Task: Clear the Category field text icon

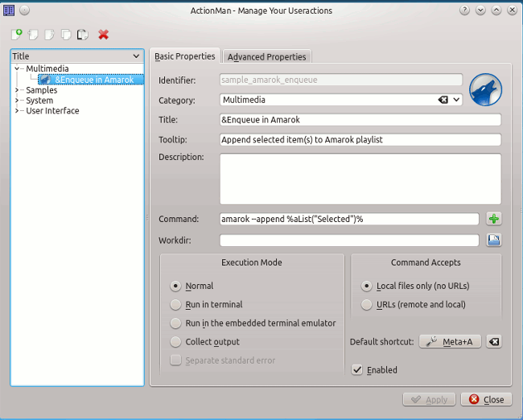Action: pos(443,100)
